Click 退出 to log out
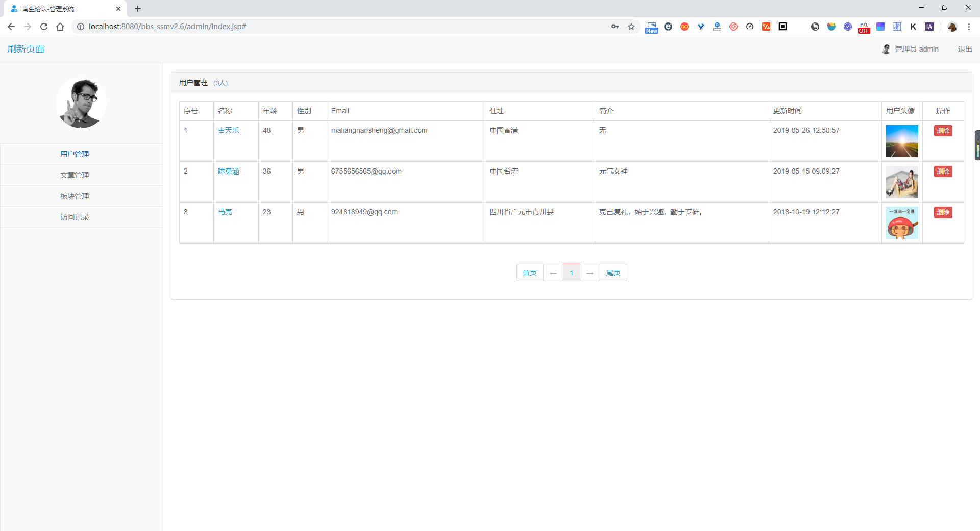 965,49
